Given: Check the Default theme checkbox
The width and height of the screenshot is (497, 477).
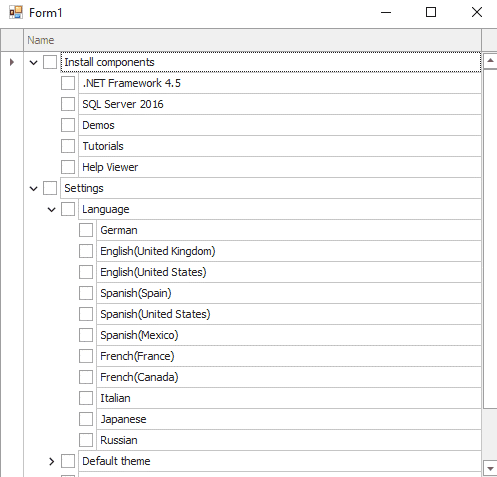Looking at the screenshot, I should (x=68, y=461).
